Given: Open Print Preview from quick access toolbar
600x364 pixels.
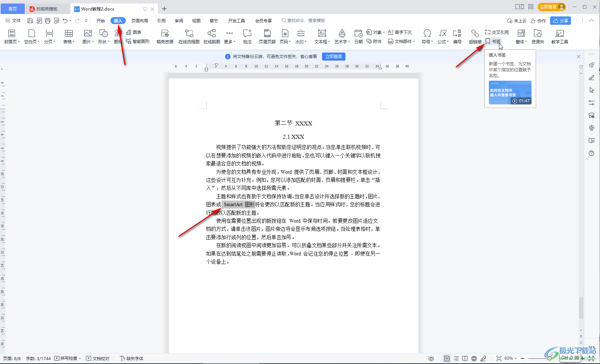Looking at the screenshot, I should click(56, 21).
